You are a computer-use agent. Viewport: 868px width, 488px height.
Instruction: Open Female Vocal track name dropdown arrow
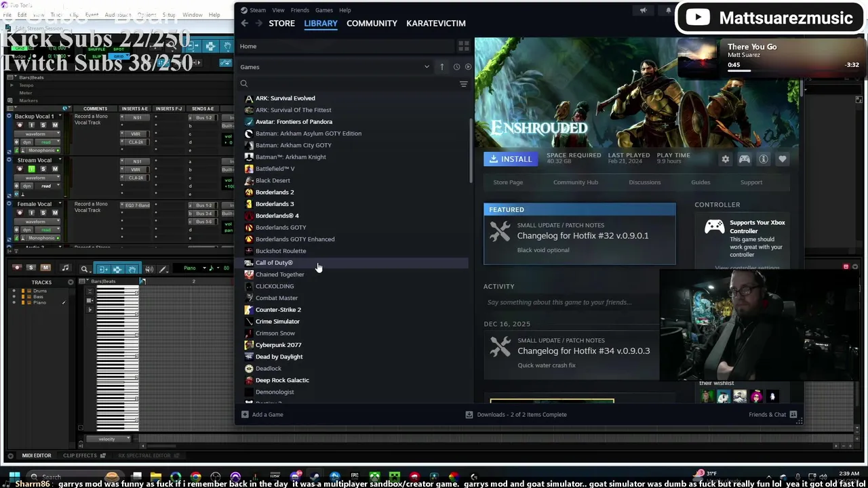(59, 204)
